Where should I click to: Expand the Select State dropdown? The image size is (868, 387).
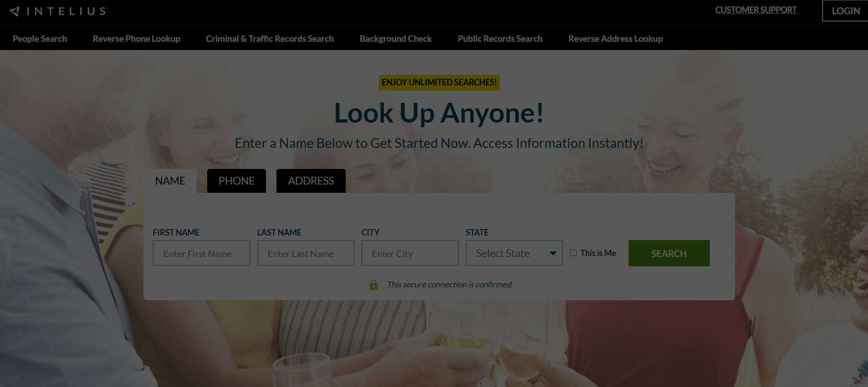point(514,253)
